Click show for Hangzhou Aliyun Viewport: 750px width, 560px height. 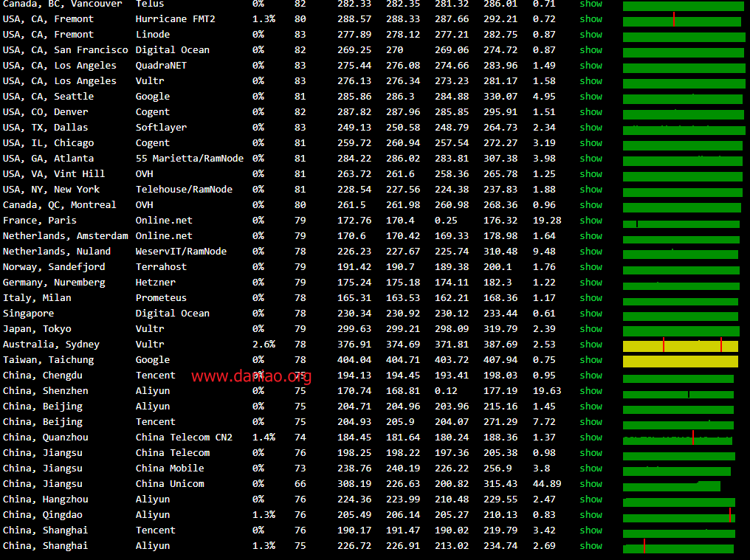click(x=591, y=499)
